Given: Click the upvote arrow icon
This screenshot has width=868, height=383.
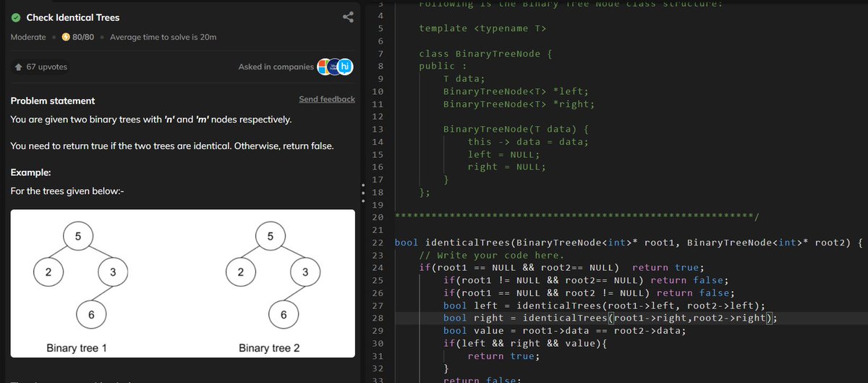Looking at the screenshot, I should tap(19, 67).
